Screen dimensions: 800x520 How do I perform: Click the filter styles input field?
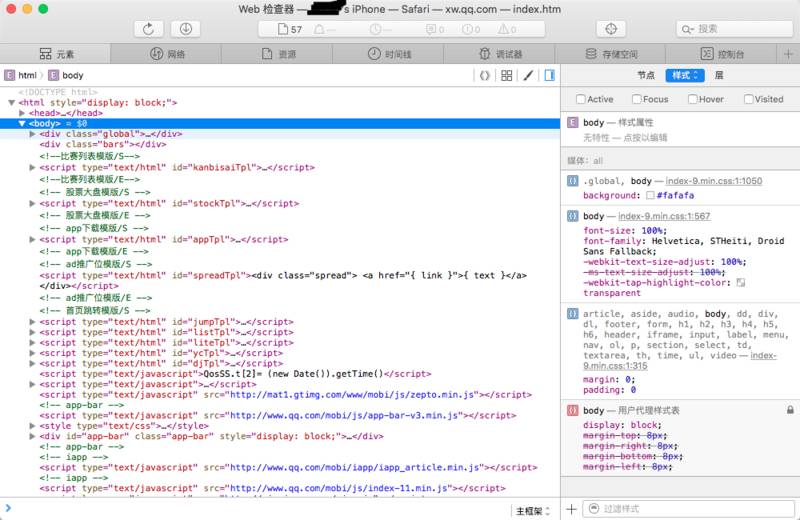pos(688,509)
